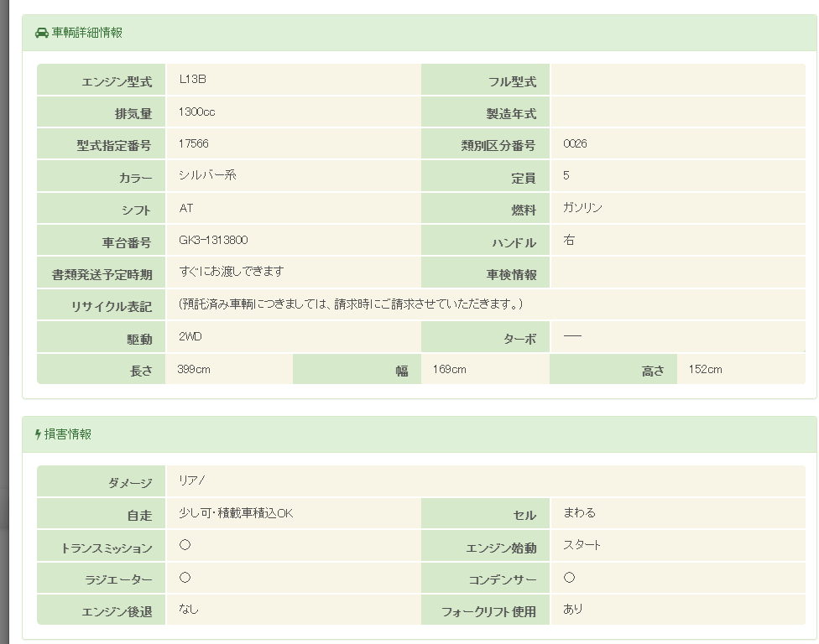The width and height of the screenshot is (819, 644).
Task: Click the length value 399cm
Action: click(x=194, y=369)
